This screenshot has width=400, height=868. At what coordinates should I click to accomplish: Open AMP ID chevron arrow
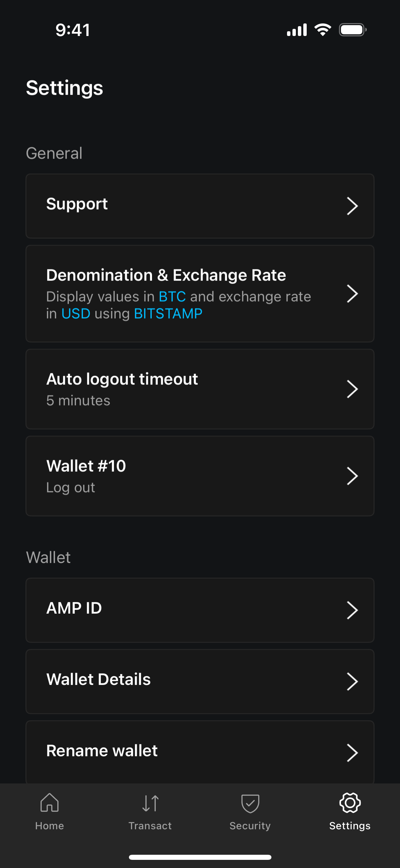(x=352, y=610)
